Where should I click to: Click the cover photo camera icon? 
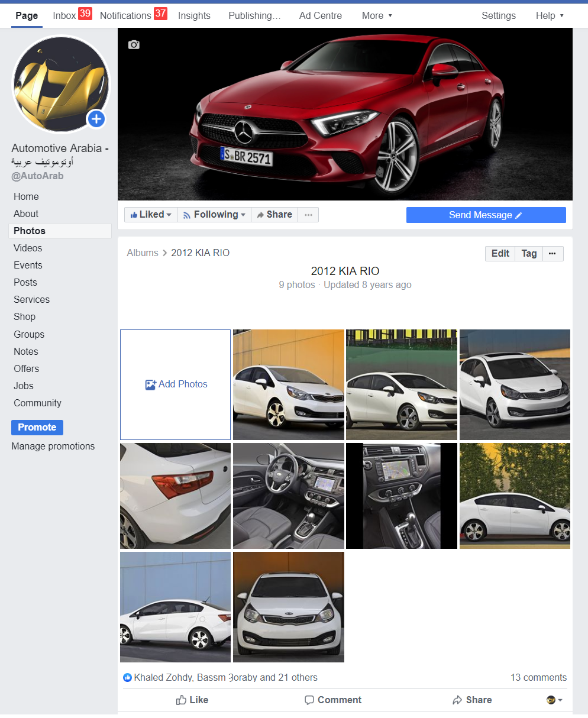[134, 45]
